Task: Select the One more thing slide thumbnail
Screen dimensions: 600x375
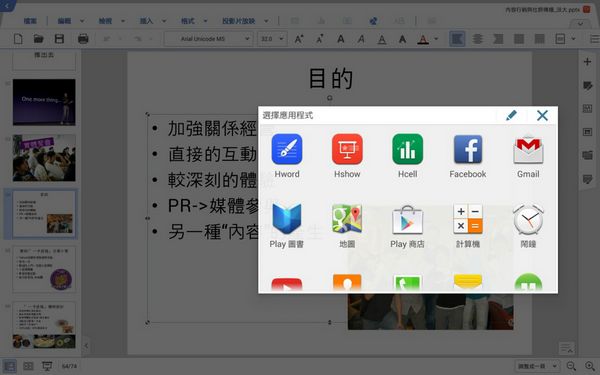Action: [44, 102]
